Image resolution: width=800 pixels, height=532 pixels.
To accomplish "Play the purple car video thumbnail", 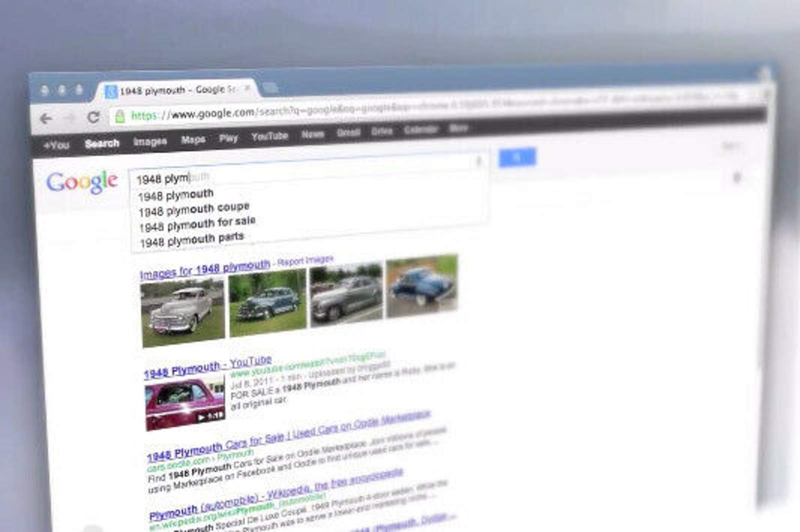I will 185,404.
